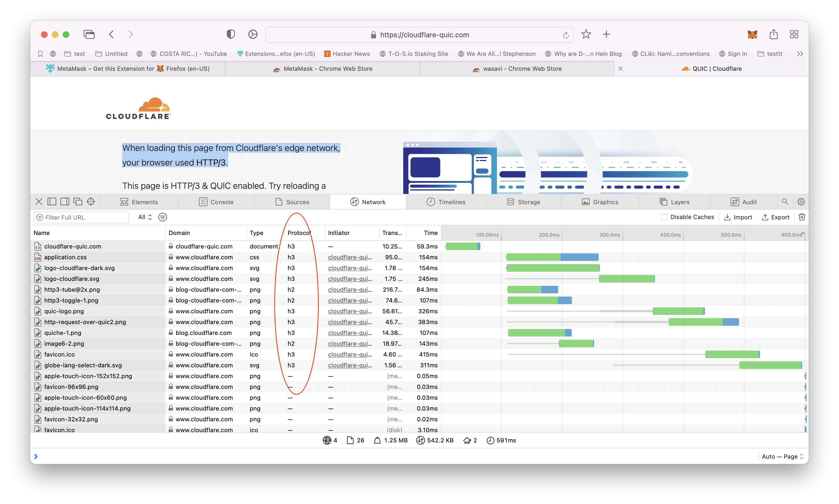Click initiator link for globe-lang-select-dark.svg row
Viewport: 839px width, 504px height.
pyautogui.click(x=350, y=365)
